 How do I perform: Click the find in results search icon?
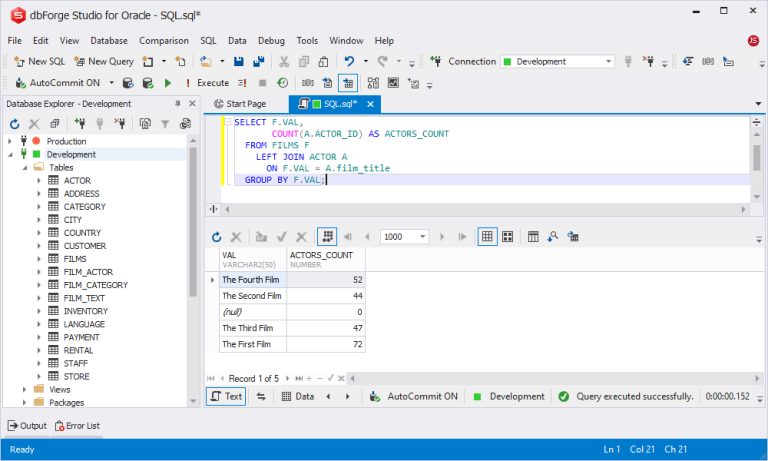(x=553, y=237)
